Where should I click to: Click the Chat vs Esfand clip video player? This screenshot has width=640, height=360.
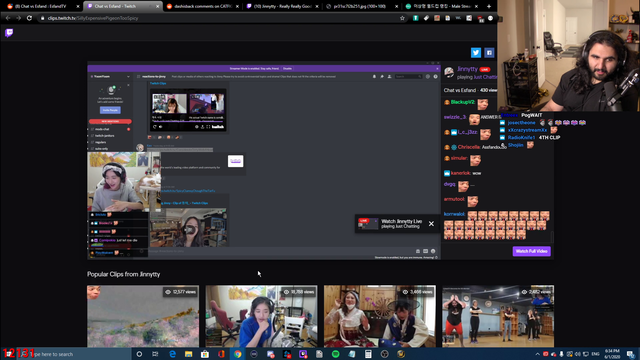point(264,160)
